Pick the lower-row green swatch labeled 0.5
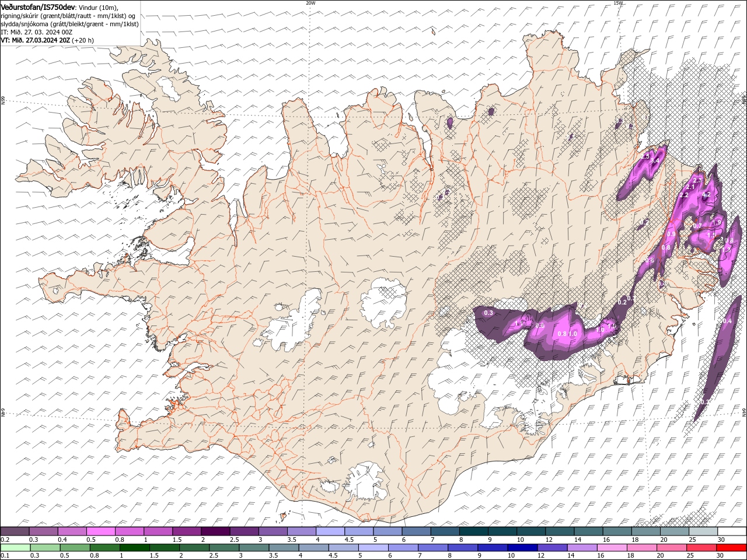 (x=75, y=547)
